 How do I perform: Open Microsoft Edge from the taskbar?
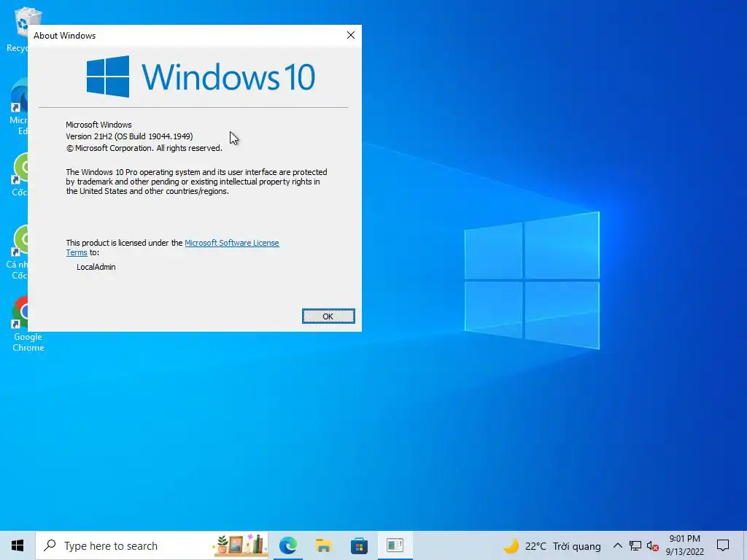pyautogui.click(x=287, y=545)
